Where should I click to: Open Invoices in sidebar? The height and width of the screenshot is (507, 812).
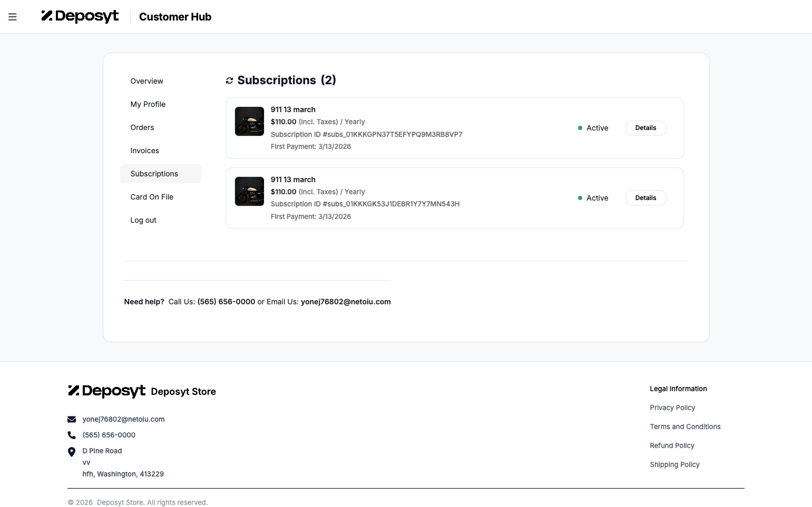click(x=161, y=151)
